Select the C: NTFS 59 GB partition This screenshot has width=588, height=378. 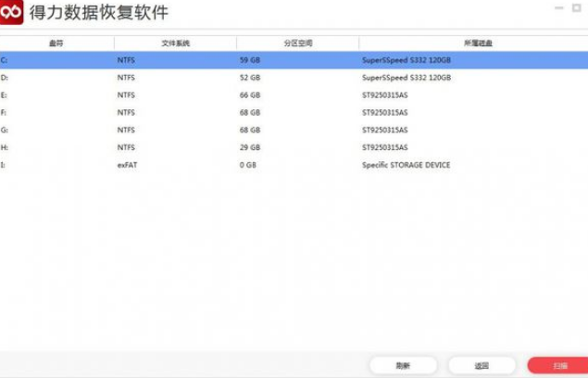(294, 60)
